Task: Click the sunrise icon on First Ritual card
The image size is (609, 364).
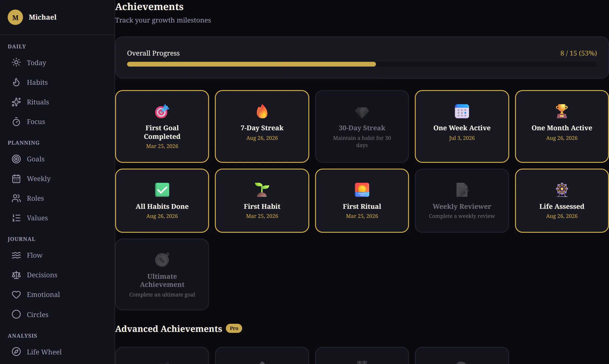Action: [362, 190]
